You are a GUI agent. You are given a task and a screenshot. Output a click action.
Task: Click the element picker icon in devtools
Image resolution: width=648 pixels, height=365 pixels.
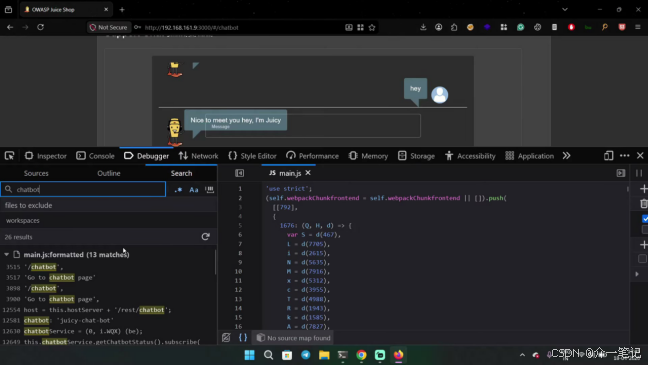(x=9, y=156)
